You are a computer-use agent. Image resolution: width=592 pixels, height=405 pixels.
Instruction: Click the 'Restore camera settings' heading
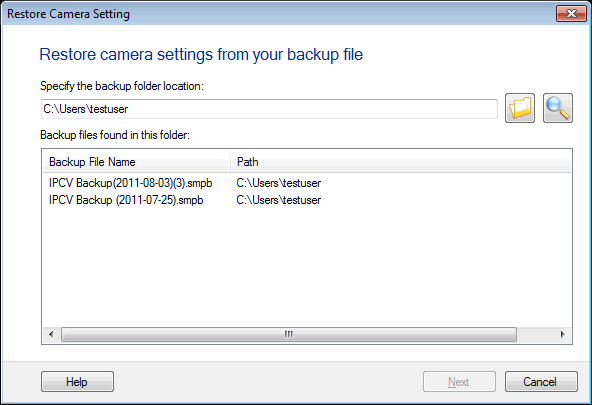201,54
